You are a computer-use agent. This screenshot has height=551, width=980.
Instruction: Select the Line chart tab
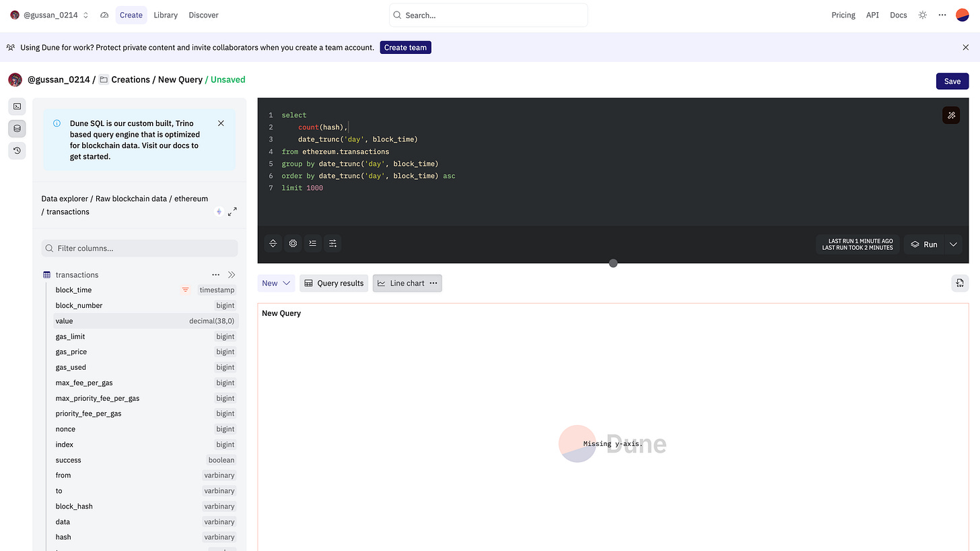407,283
